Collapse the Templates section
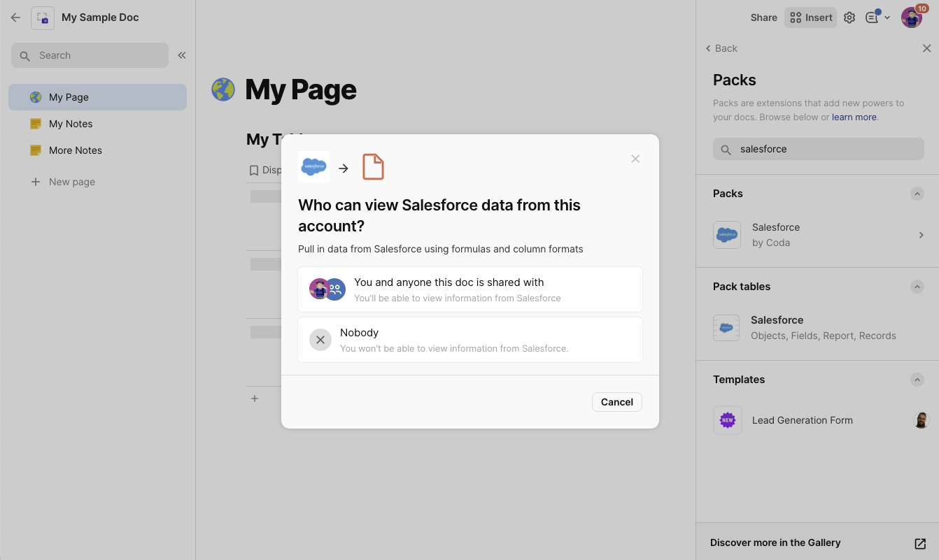The width and height of the screenshot is (939, 560). tap(917, 380)
